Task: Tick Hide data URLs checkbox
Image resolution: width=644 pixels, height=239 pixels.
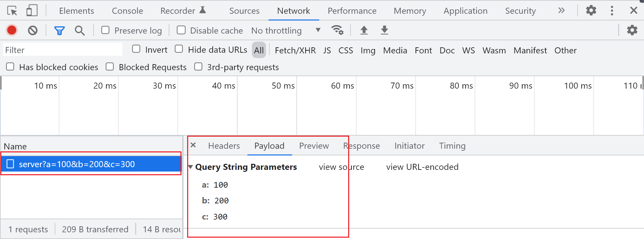Action: (179, 49)
